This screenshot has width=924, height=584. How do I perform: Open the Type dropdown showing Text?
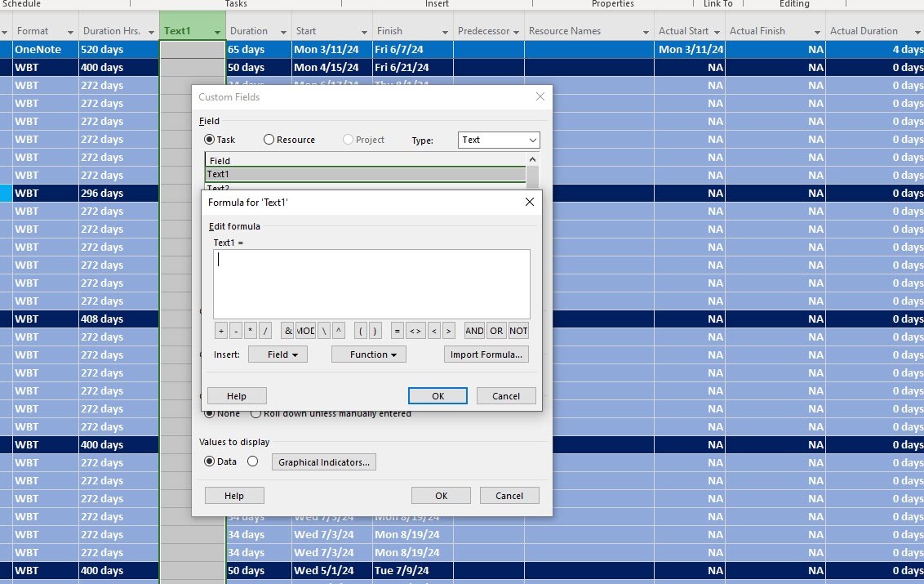(x=498, y=140)
